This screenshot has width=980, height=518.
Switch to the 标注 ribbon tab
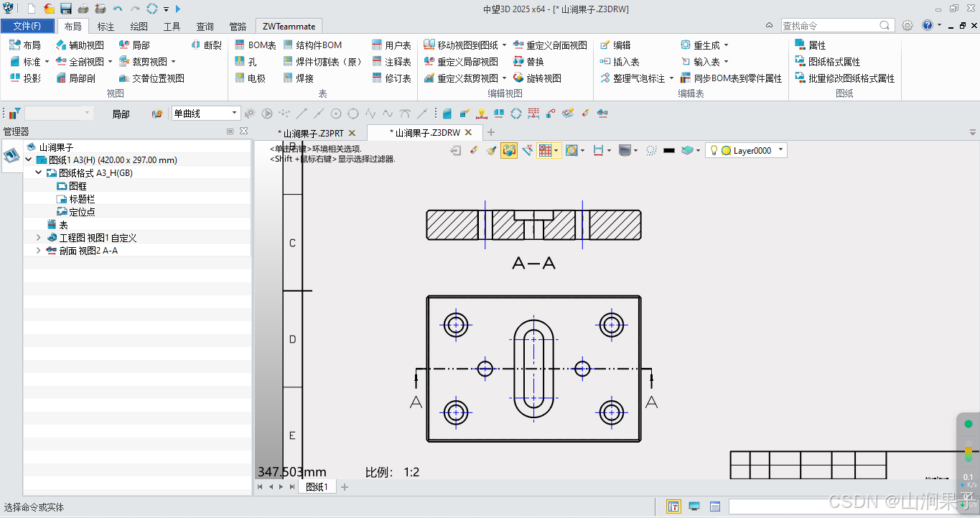click(x=106, y=27)
